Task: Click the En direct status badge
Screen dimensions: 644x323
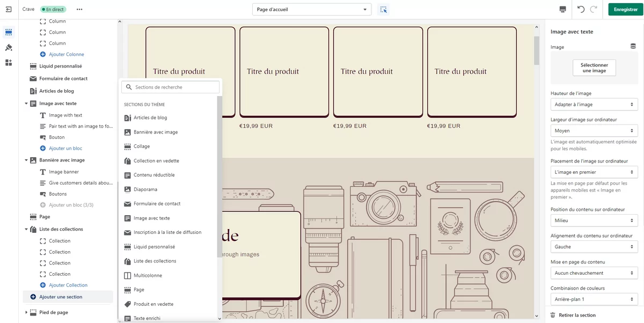Action: (54, 9)
